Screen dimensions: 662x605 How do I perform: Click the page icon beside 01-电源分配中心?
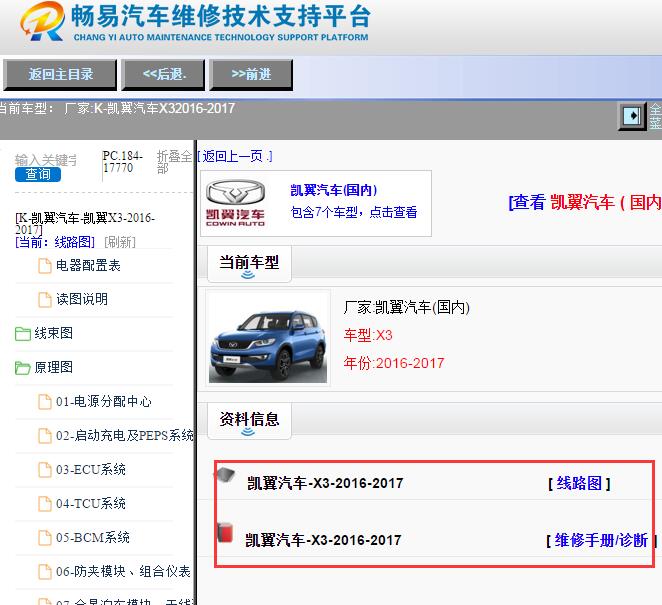point(45,402)
